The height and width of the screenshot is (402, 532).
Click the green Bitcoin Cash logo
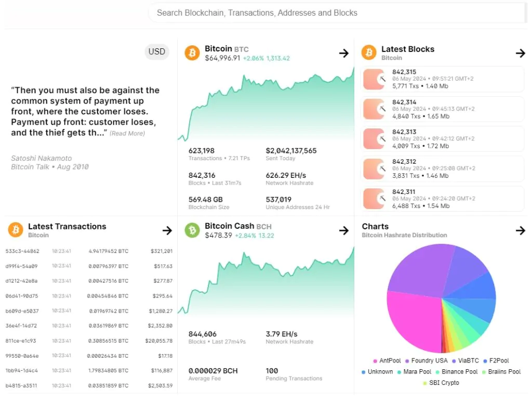tap(192, 230)
